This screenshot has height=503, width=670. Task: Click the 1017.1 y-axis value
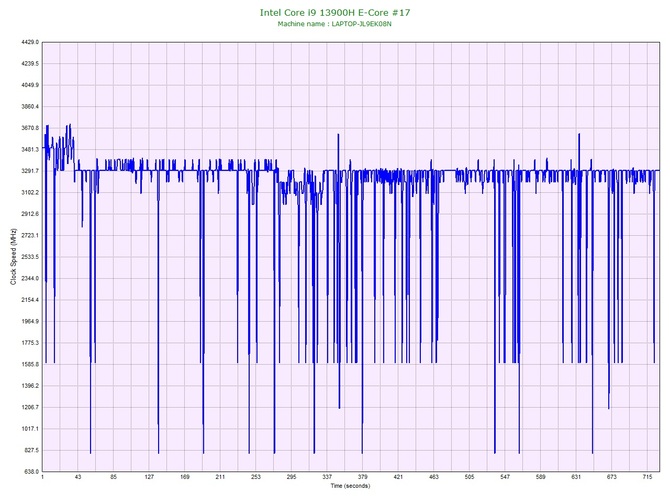30,429
